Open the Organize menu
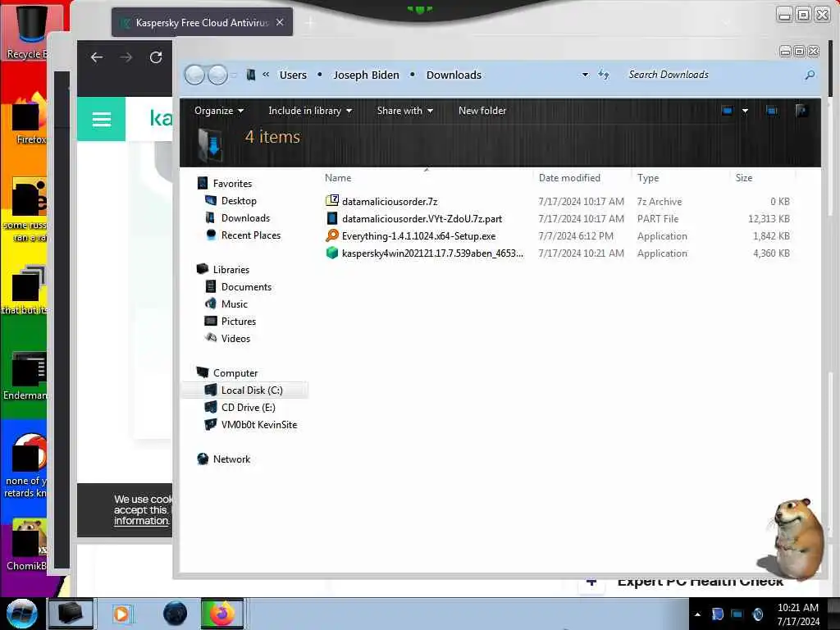 [218, 111]
